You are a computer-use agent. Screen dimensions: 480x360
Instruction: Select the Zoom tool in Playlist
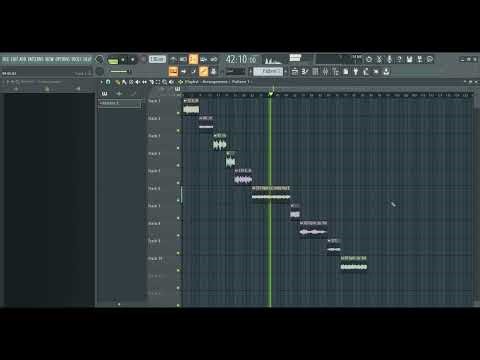tap(165, 82)
